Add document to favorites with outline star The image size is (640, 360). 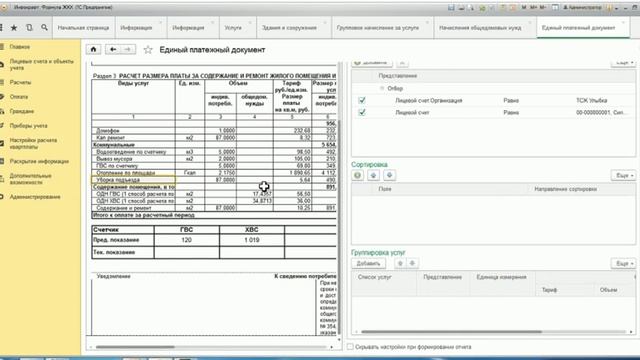148,50
